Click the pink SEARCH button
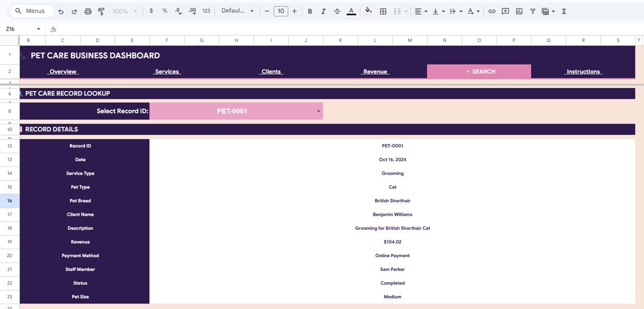 (x=478, y=71)
